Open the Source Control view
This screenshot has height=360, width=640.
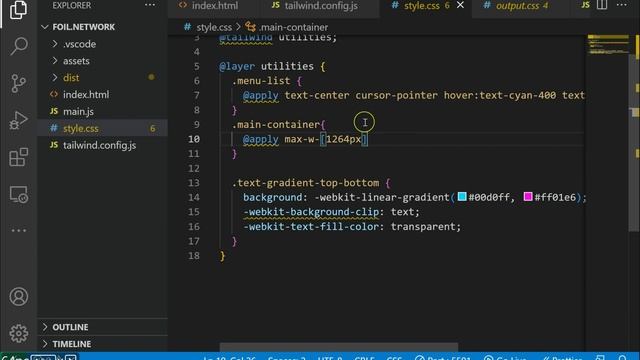pyautogui.click(x=18, y=83)
